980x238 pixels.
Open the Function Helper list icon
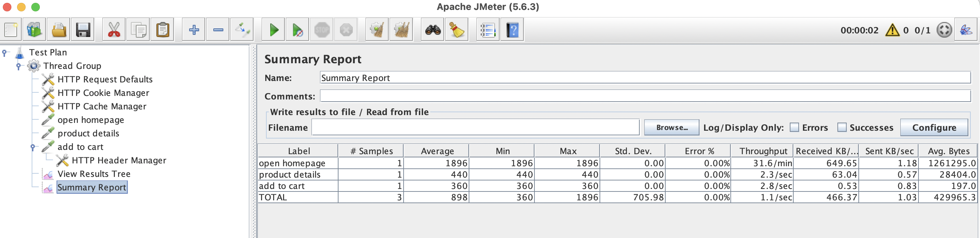488,29
